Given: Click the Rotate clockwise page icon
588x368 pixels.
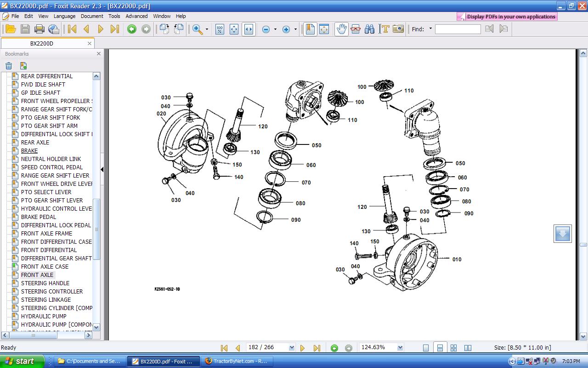Looking at the screenshot, I should (179, 29).
